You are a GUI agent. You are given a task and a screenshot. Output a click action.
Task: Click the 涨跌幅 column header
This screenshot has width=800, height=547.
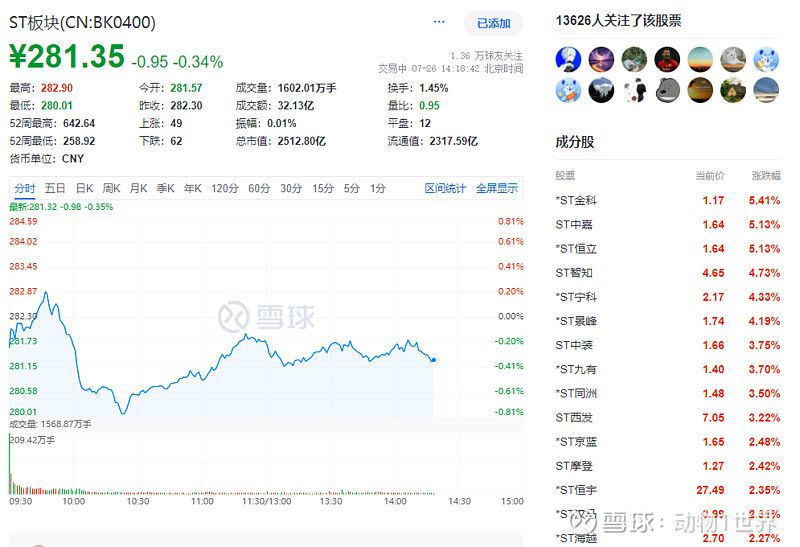[766, 176]
